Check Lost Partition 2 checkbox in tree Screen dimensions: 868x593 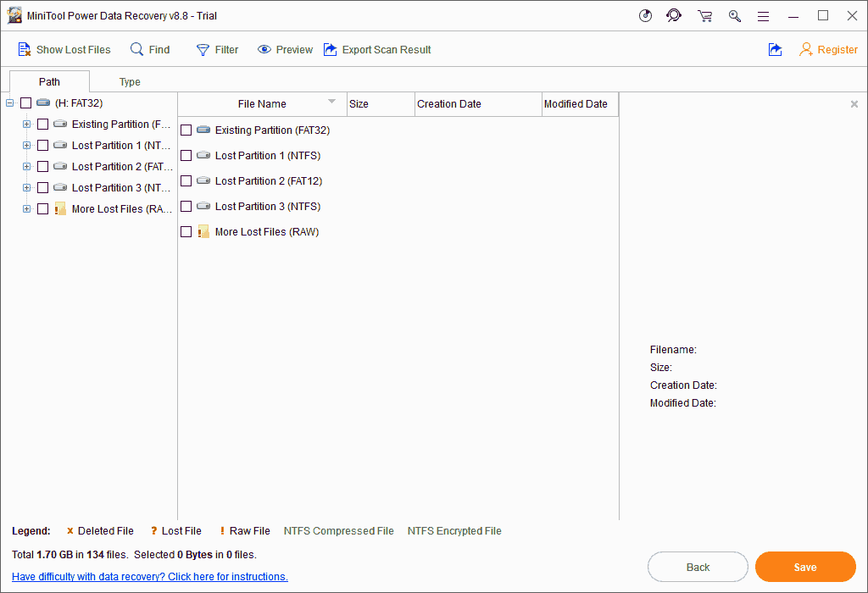42,167
